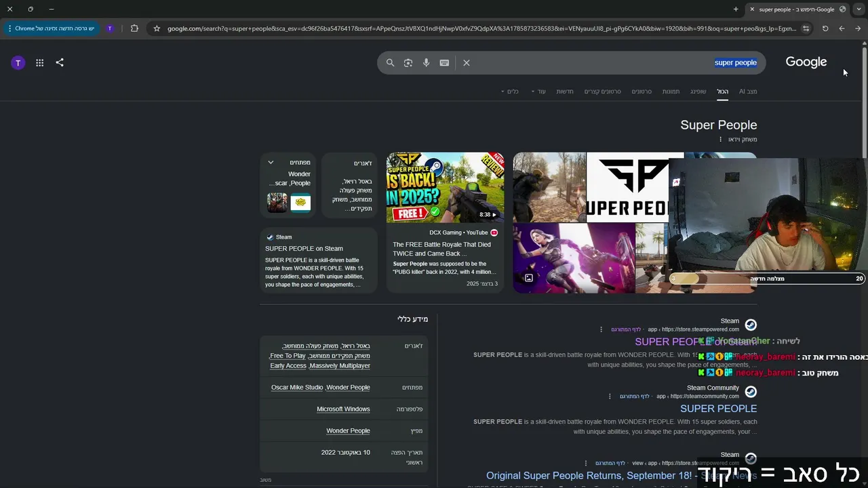868x488 pixels.
Task: Open 'Wonder People' in the מפתחים row
Action: point(349,388)
